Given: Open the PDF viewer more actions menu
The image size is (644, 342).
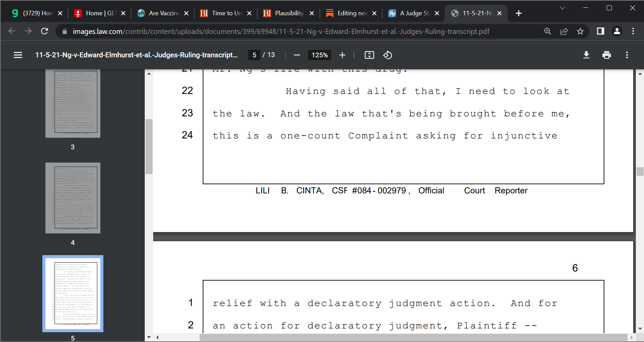Looking at the screenshot, I should pos(627,55).
